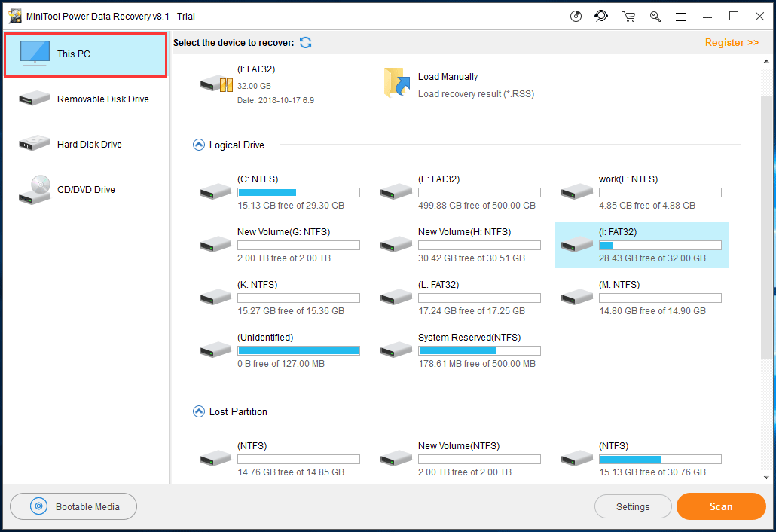Click text "14.76 GB free of 14.85 GB"
Viewport: 776px width, 532px height.
point(291,472)
